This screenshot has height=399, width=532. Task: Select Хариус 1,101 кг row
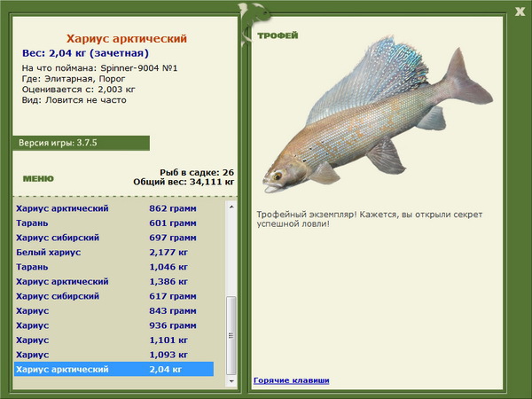point(113,340)
